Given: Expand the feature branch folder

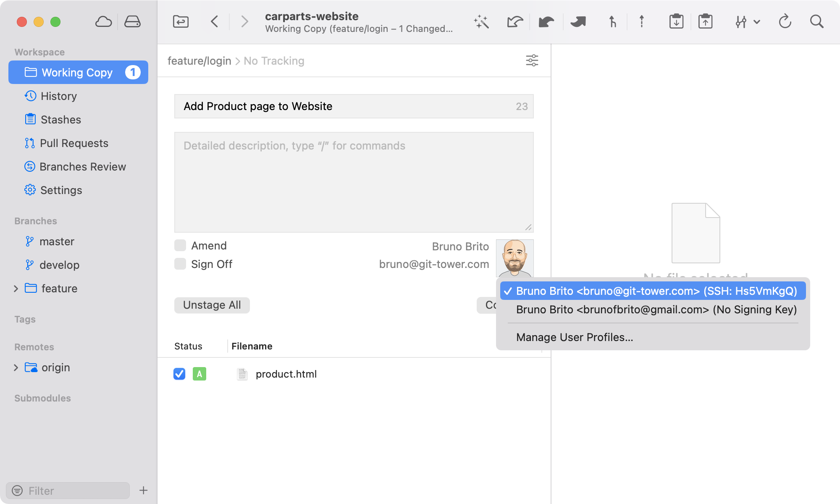Looking at the screenshot, I should [16, 289].
